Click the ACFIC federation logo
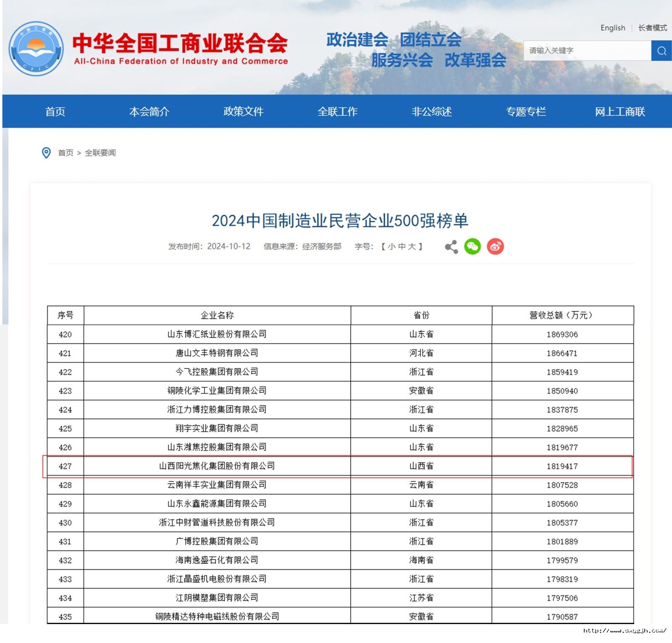 (37, 49)
